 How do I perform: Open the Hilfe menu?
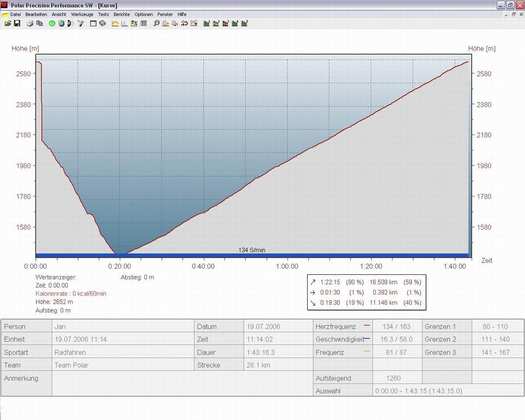tap(182, 14)
